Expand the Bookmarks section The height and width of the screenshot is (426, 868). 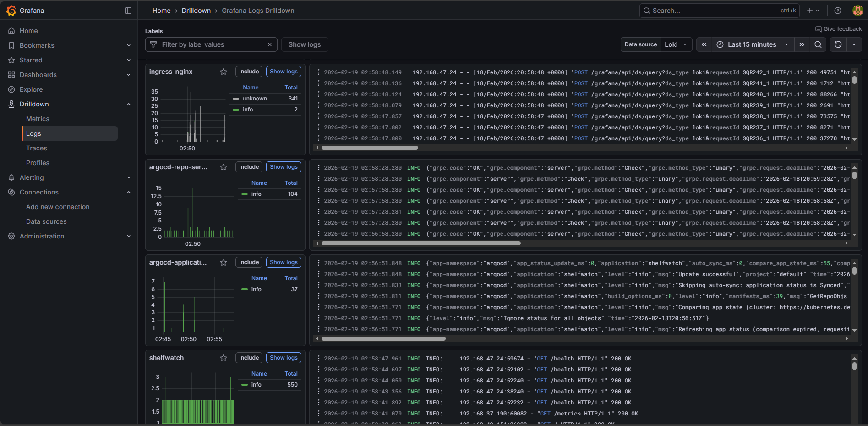129,45
